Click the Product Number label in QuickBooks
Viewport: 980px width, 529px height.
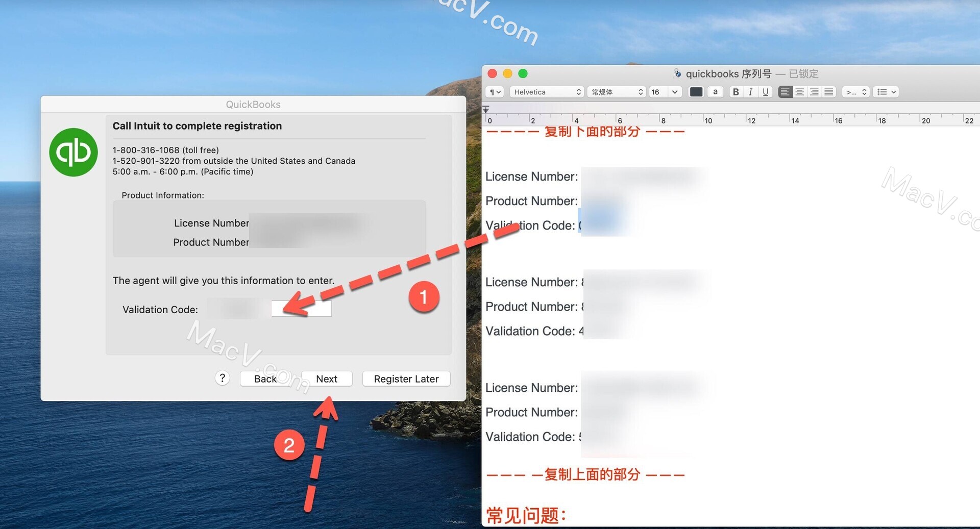coord(211,242)
